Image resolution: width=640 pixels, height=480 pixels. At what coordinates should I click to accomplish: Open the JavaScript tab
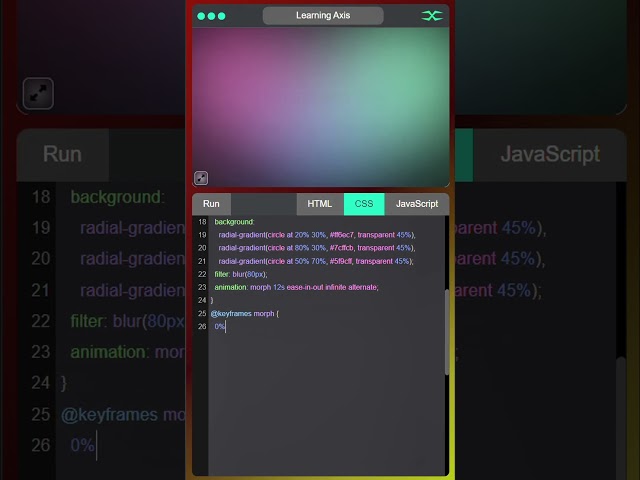coord(417,204)
